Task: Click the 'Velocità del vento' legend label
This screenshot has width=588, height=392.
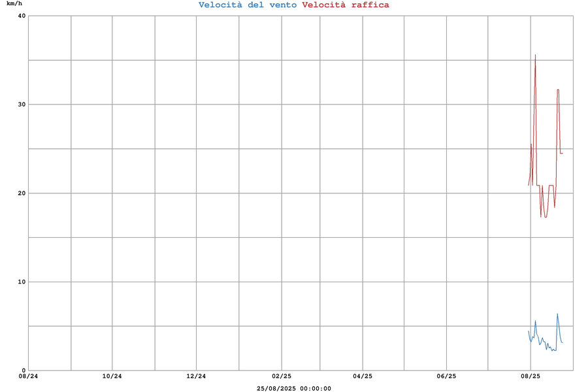Action: (x=248, y=5)
